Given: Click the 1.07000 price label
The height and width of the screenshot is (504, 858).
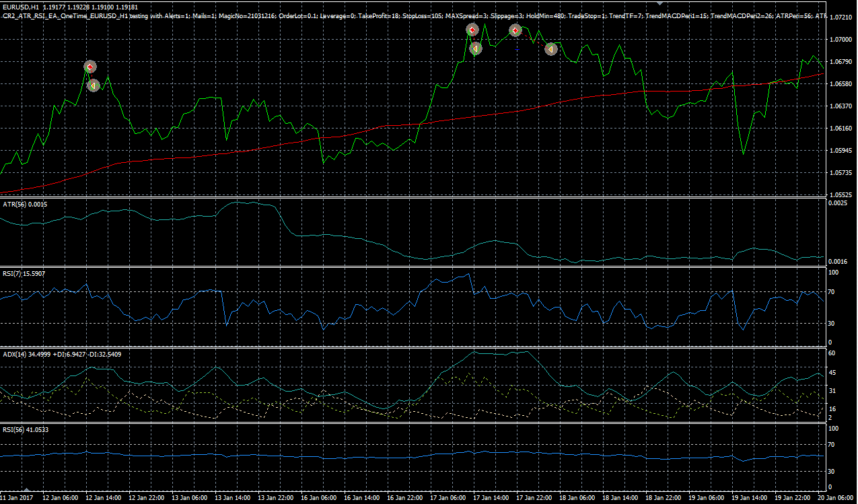Looking at the screenshot, I should tap(840, 40).
